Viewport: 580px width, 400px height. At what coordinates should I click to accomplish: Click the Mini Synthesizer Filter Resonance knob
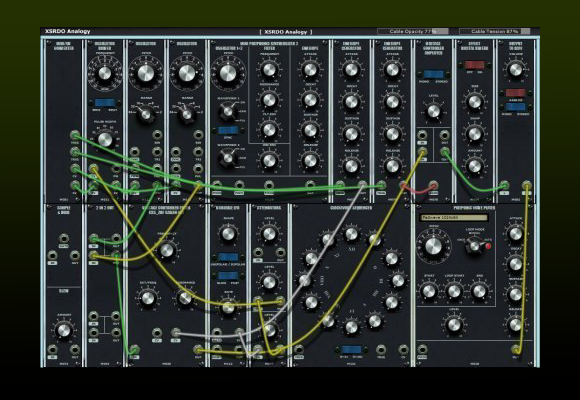tap(269, 100)
